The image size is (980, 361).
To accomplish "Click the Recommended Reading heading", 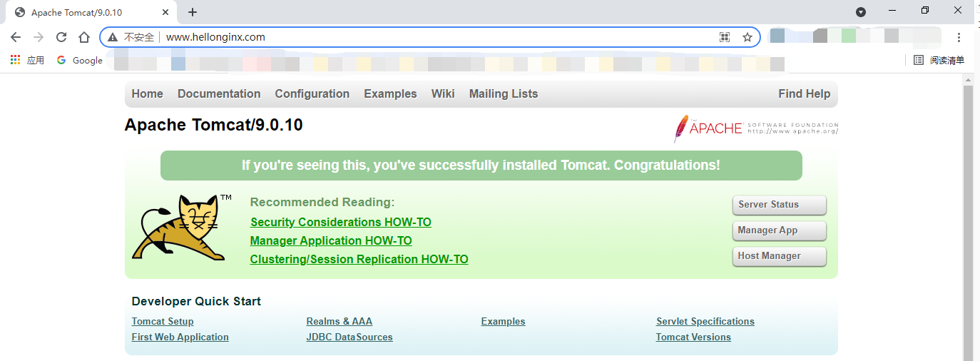I will tap(322, 203).
